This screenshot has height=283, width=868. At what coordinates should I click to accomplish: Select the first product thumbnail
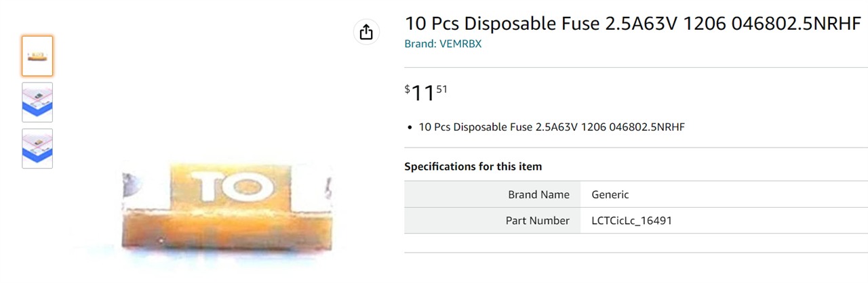37,56
